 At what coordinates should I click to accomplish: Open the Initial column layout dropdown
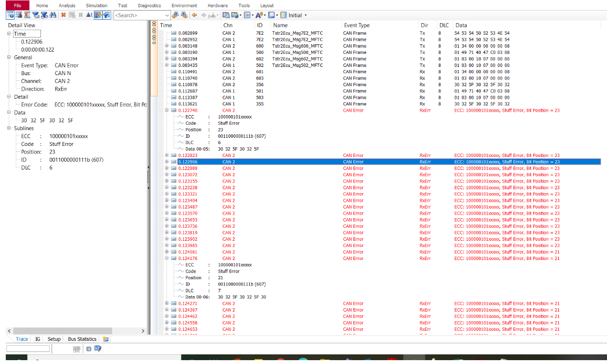(305, 15)
